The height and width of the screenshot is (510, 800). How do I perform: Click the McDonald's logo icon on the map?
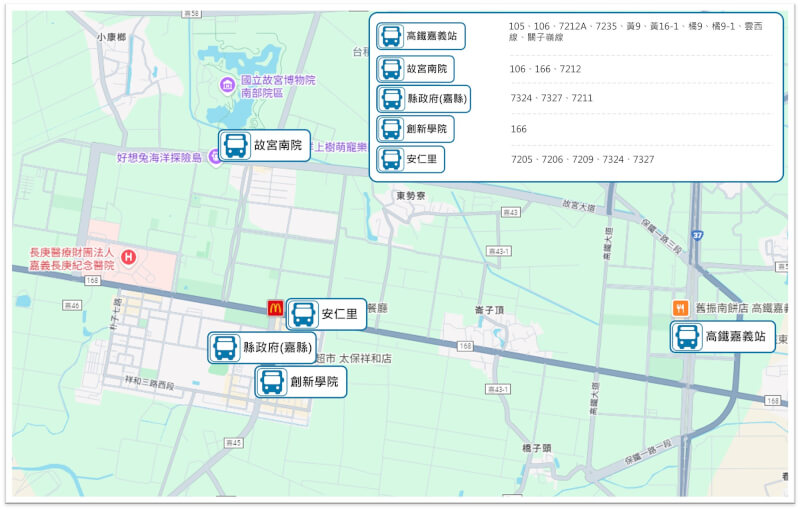tap(275, 309)
